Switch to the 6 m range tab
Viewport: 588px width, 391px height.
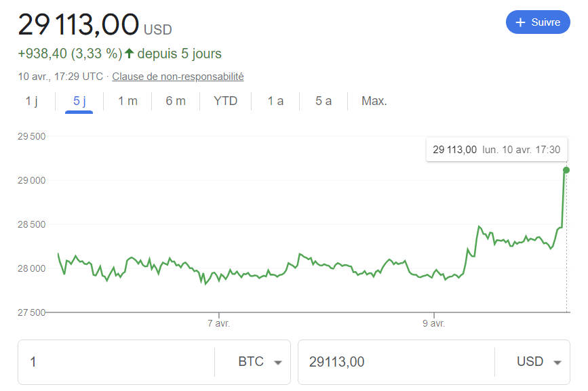(x=176, y=101)
